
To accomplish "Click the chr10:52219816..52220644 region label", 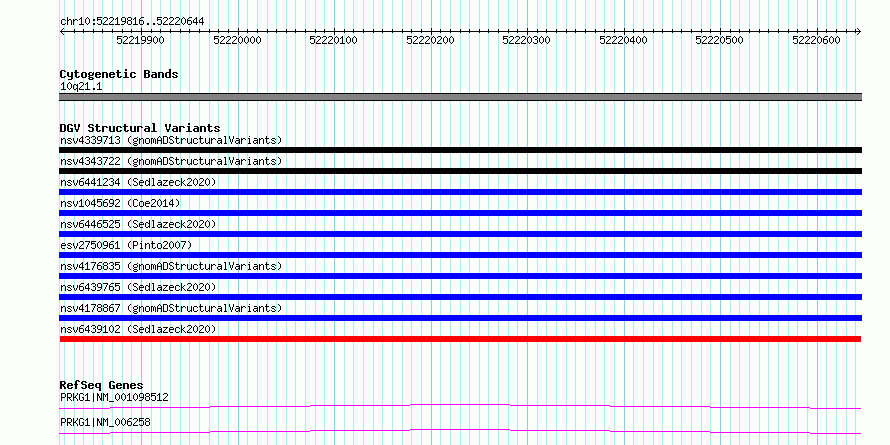I will [132, 21].
